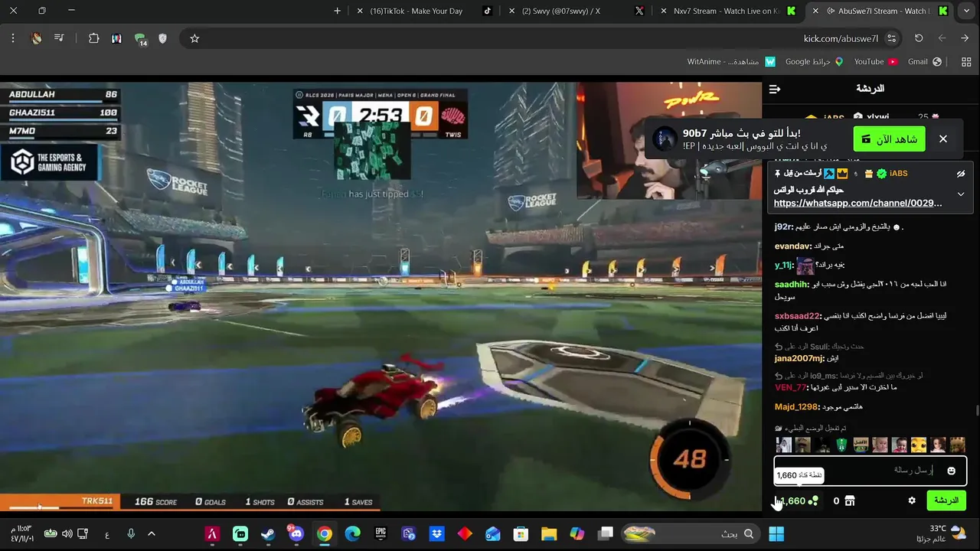Select username VEN_77 in chat
This screenshot has height=551, width=980.
tap(791, 387)
